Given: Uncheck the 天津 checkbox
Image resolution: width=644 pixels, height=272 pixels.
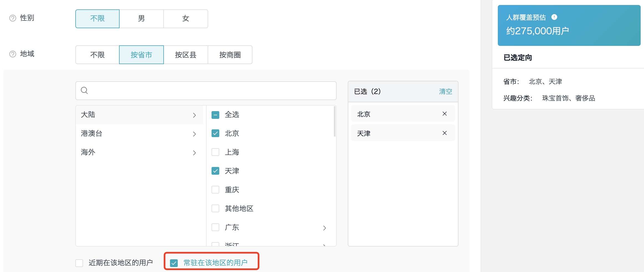Looking at the screenshot, I should pos(215,171).
